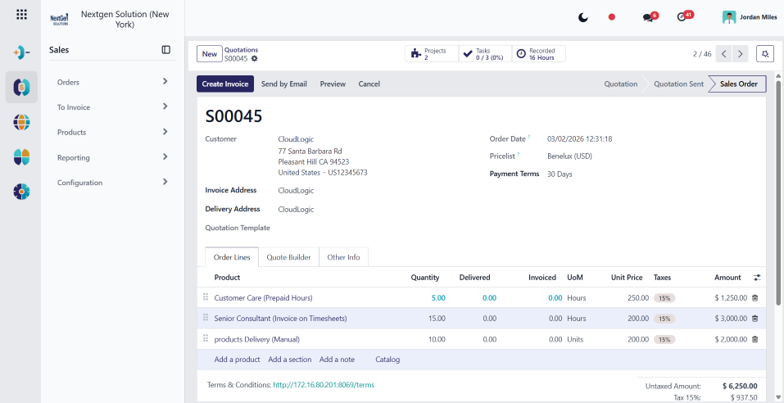Toggle dark mode with the moon icon

click(x=583, y=18)
